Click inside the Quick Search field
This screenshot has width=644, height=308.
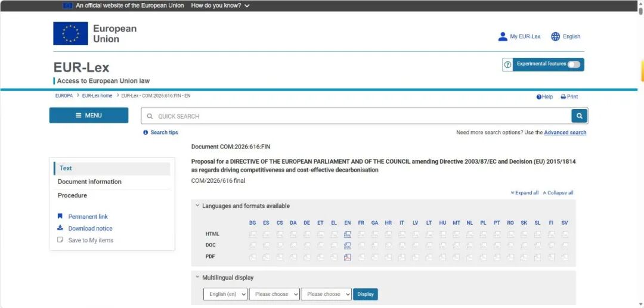[355, 116]
